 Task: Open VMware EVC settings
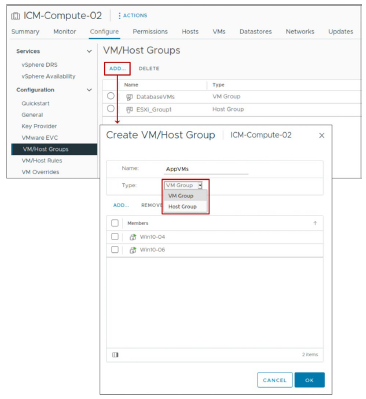[40, 138]
